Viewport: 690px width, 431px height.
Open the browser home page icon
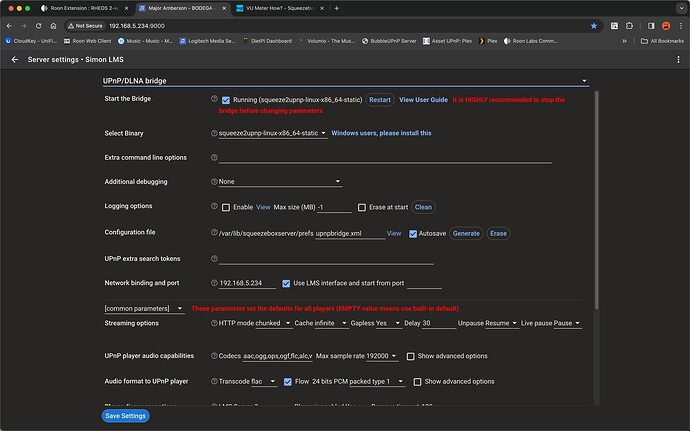pos(53,26)
